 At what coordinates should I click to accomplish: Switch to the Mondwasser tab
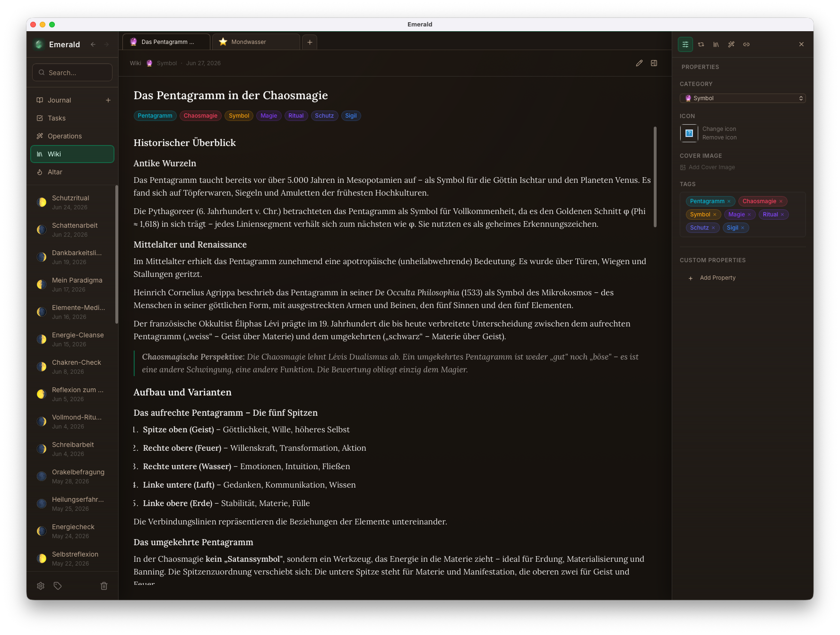tap(256, 42)
